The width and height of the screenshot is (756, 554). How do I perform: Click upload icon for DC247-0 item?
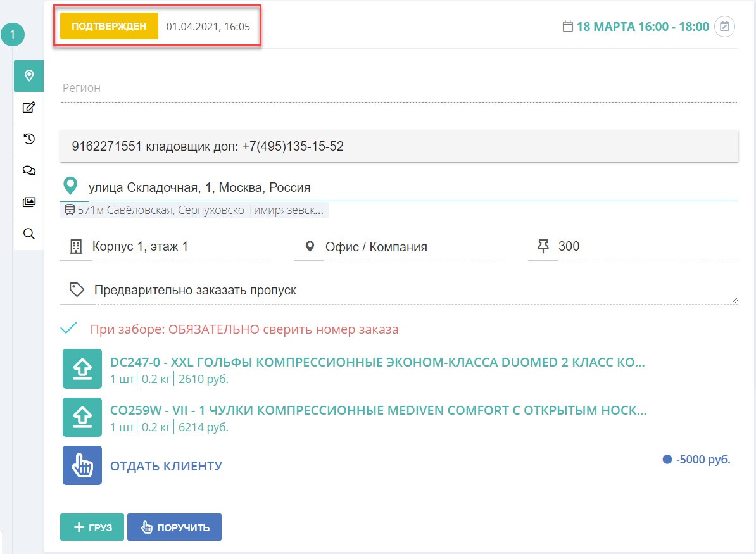[x=82, y=369]
